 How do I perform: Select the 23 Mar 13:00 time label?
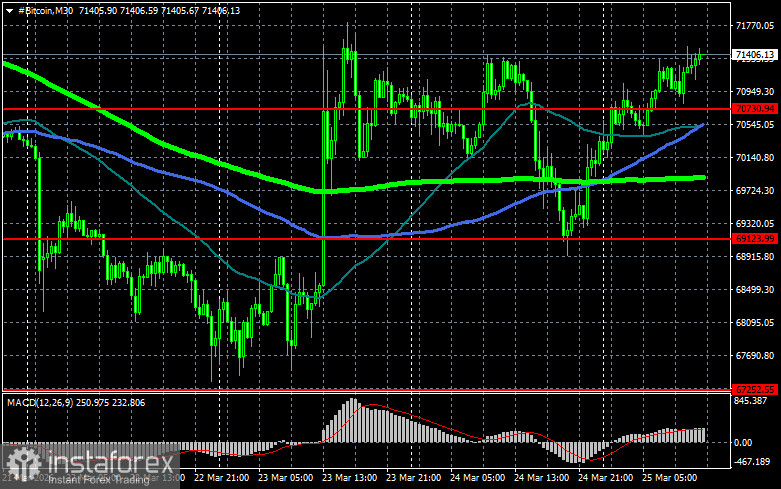tap(350, 478)
